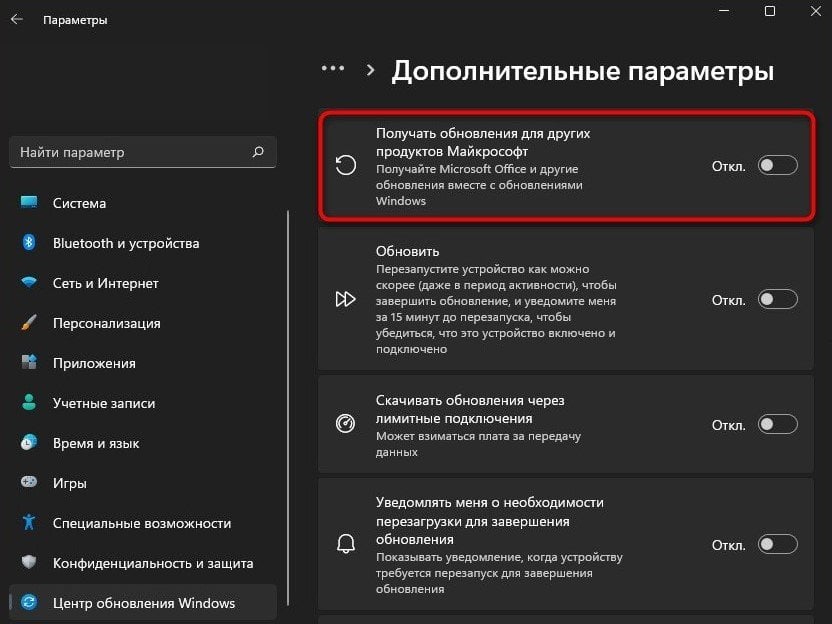832x624 pixels.
Task: Click the Обновить setting title
Action: click(x=408, y=251)
